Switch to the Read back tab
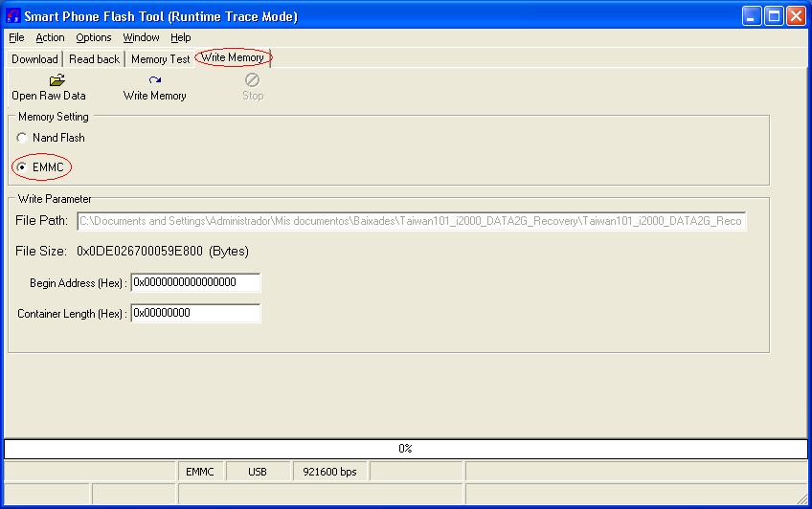The height and width of the screenshot is (509, 812). (94, 59)
